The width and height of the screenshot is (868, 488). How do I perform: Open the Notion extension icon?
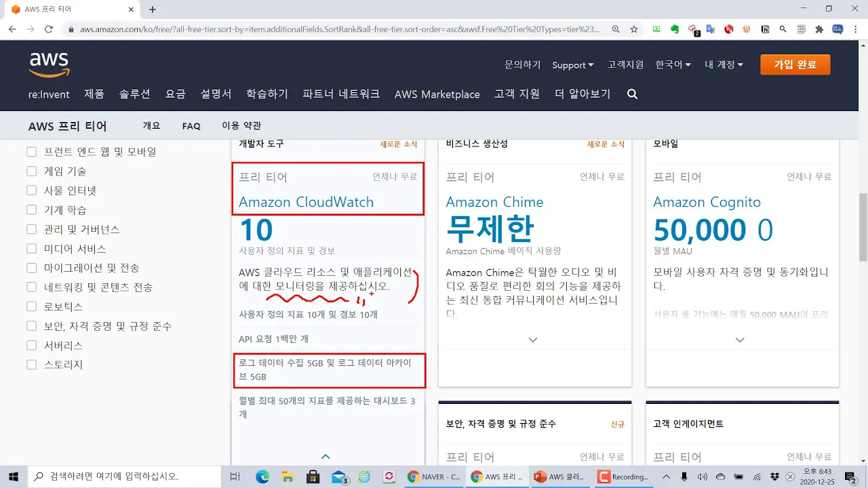(765, 29)
